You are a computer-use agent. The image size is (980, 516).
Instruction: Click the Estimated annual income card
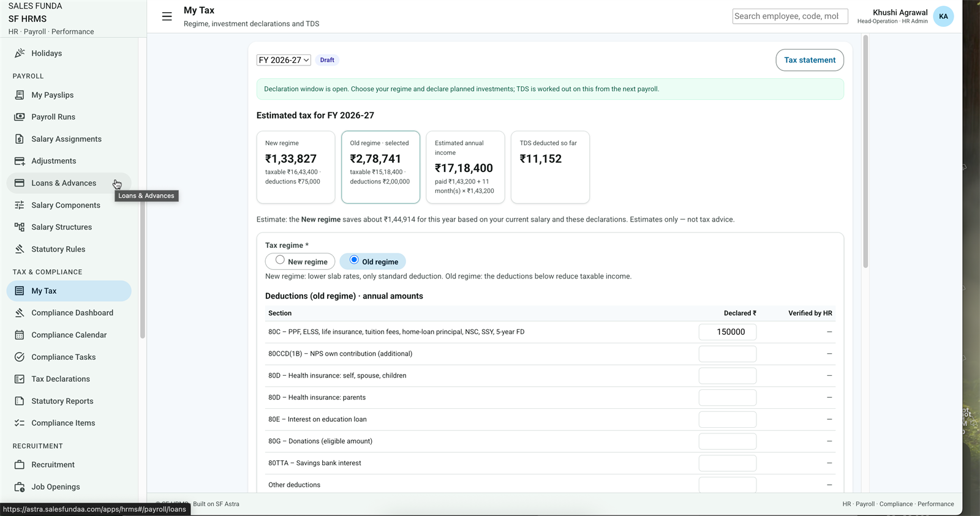click(466, 167)
